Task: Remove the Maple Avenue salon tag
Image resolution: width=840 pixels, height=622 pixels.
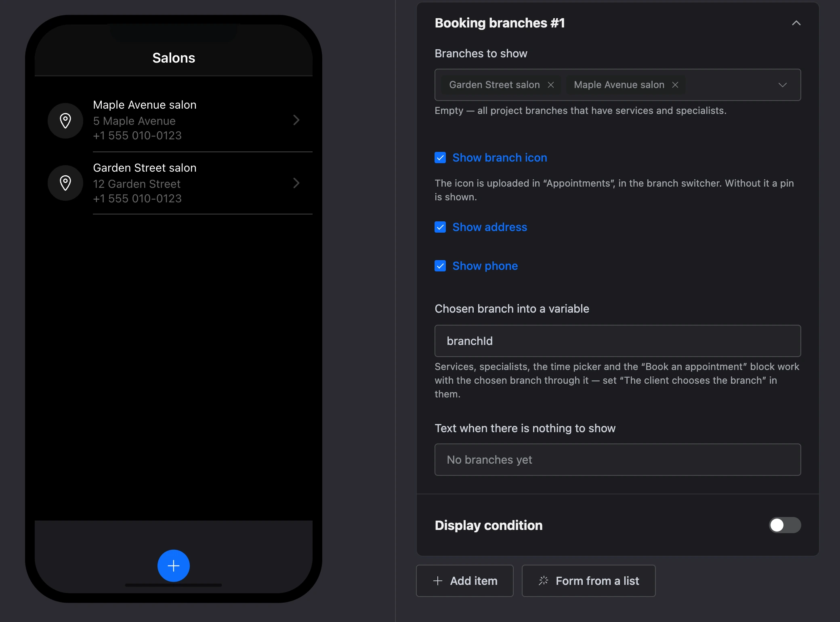Action: (x=675, y=85)
